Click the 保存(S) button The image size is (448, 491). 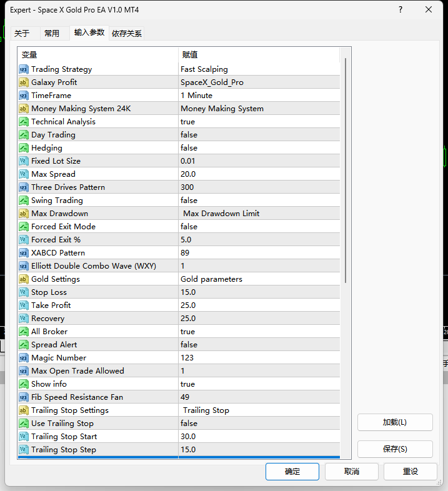tap(395, 449)
